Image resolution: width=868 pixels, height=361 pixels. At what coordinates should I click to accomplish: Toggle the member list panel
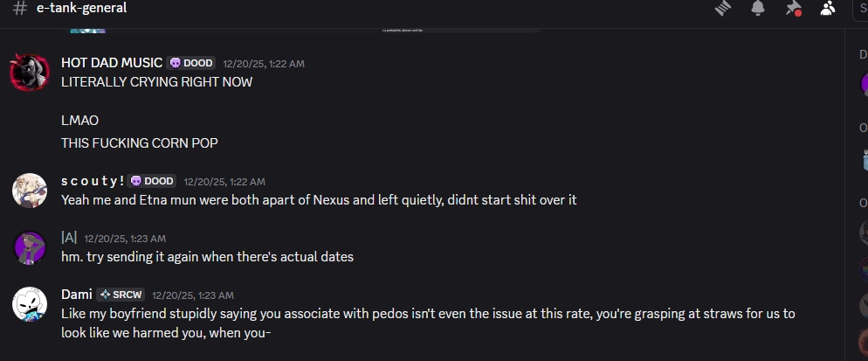click(827, 8)
